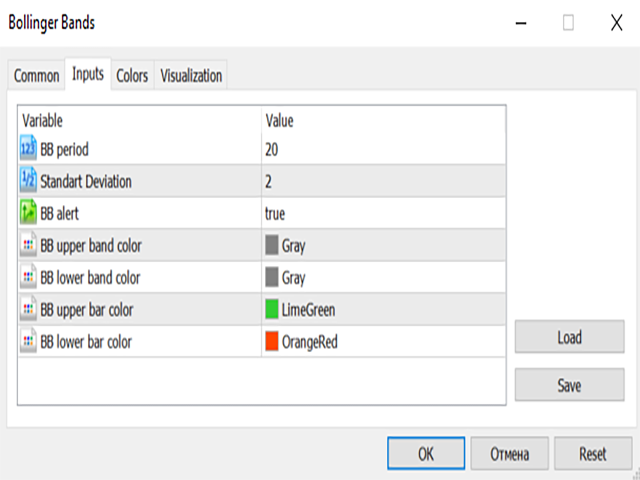Image resolution: width=640 pixels, height=480 pixels.
Task: Click the color icon beside BB lower bar color
Action: tap(28, 341)
